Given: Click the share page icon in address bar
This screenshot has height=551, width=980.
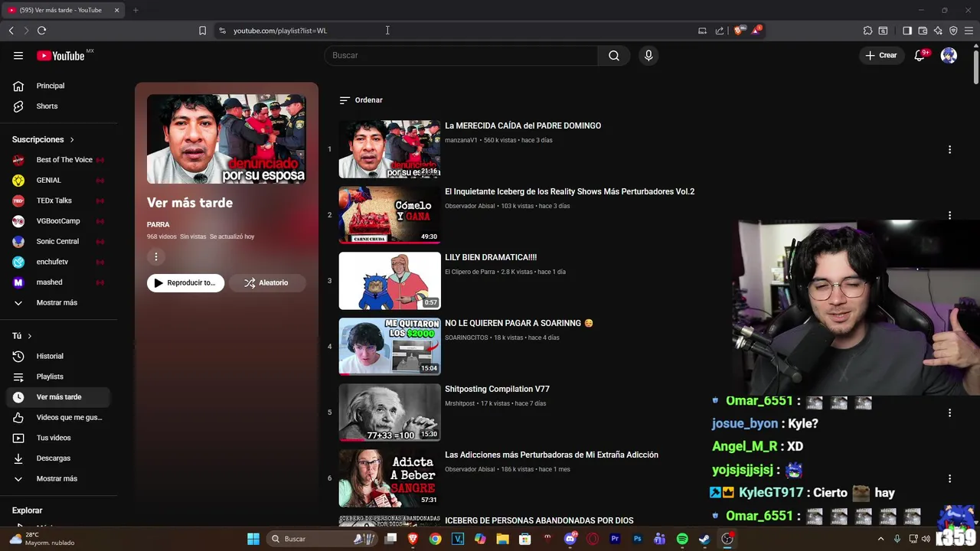Looking at the screenshot, I should (720, 31).
